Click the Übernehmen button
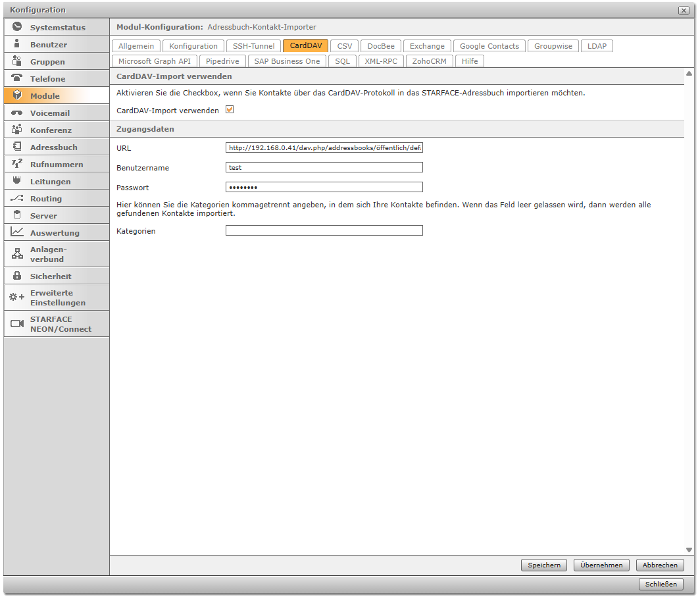This screenshot has width=700, height=599. 601,565
